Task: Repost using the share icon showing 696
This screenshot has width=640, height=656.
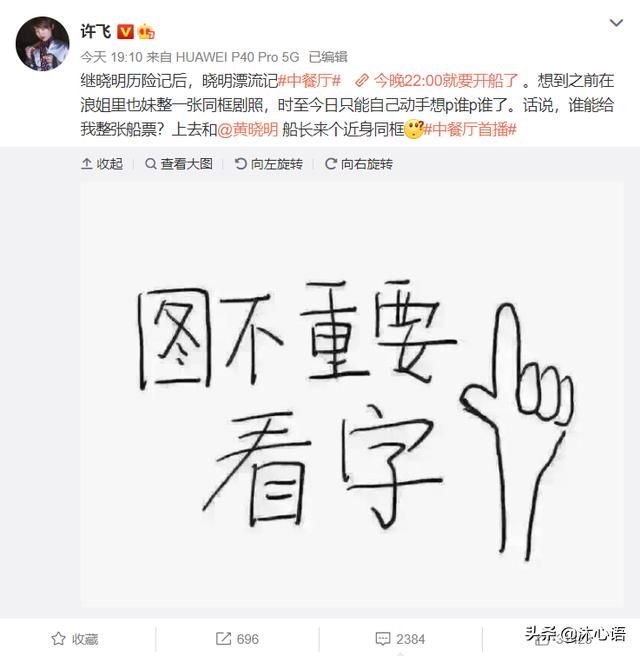Action: pos(237,639)
